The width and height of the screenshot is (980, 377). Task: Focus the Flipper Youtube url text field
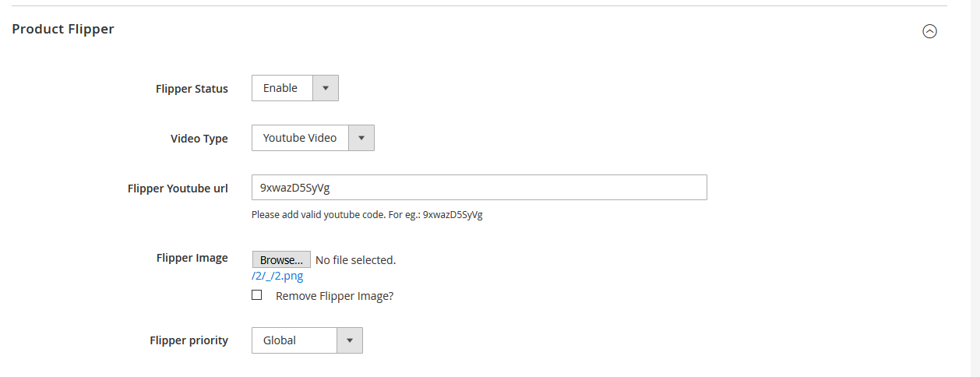[479, 188]
